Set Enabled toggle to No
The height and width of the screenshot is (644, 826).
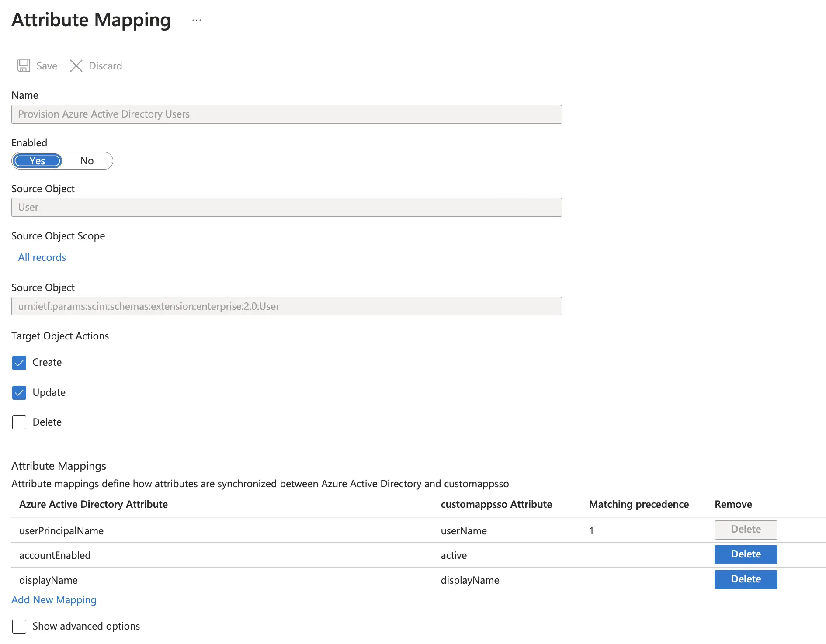[x=87, y=161]
